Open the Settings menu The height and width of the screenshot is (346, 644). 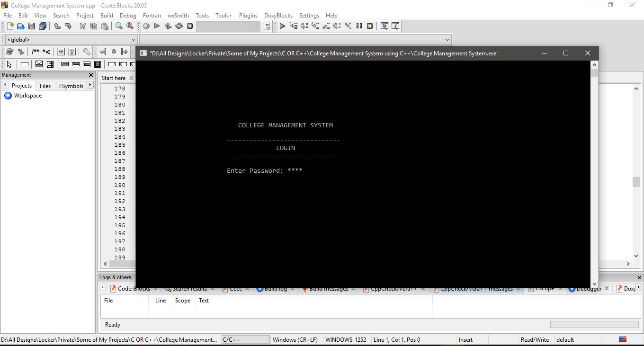tap(309, 16)
